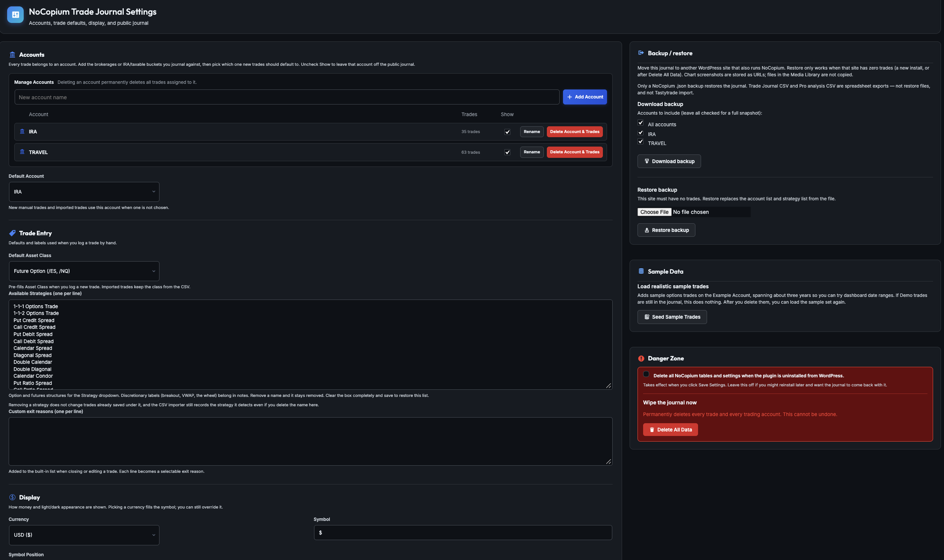
Task: Enable delete all tables on uninstall checkbox
Action: (x=646, y=374)
